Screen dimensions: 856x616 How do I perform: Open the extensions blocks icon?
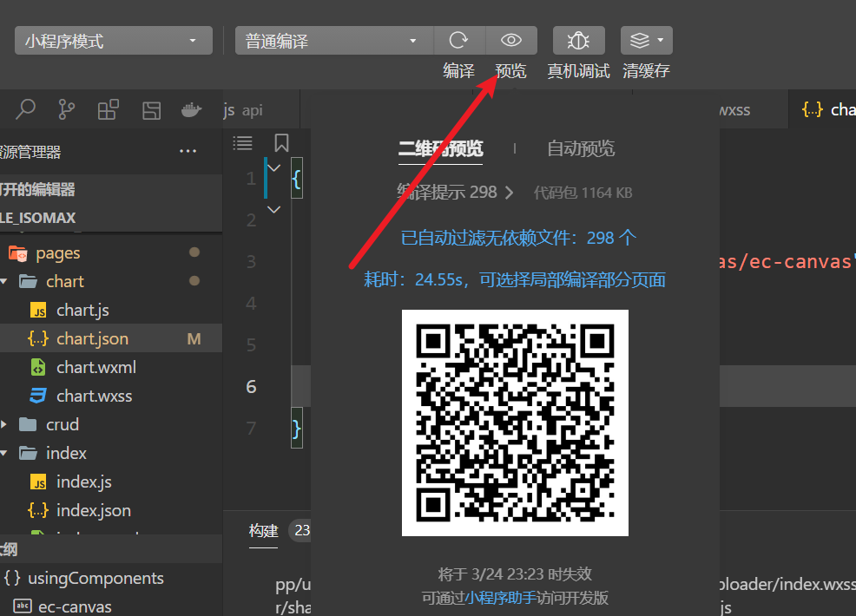[x=109, y=109]
